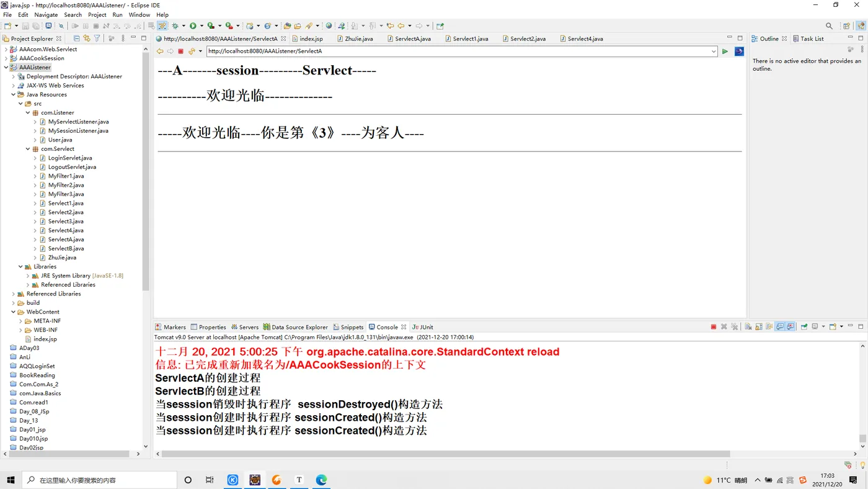Terminate the Tomcat server from Console toolbar
868x489 pixels.
coord(714,326)
